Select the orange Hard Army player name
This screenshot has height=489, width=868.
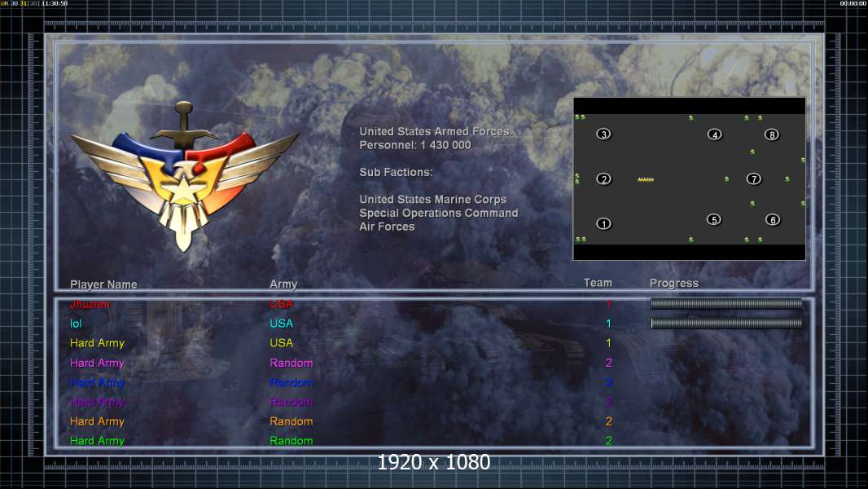click(x=97, y=421)
